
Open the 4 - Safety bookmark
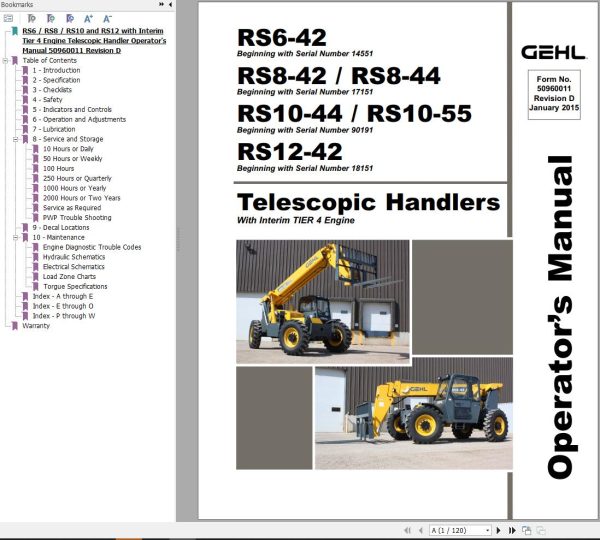click(47, 100)
